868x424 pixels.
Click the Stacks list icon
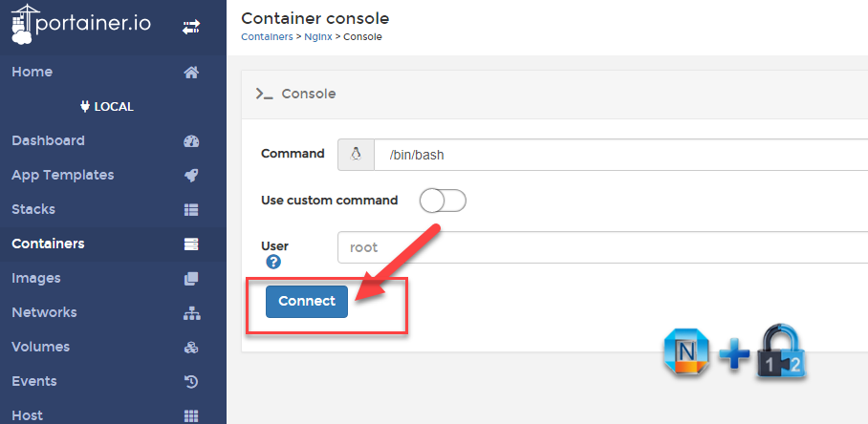click(x=191, y=210)
